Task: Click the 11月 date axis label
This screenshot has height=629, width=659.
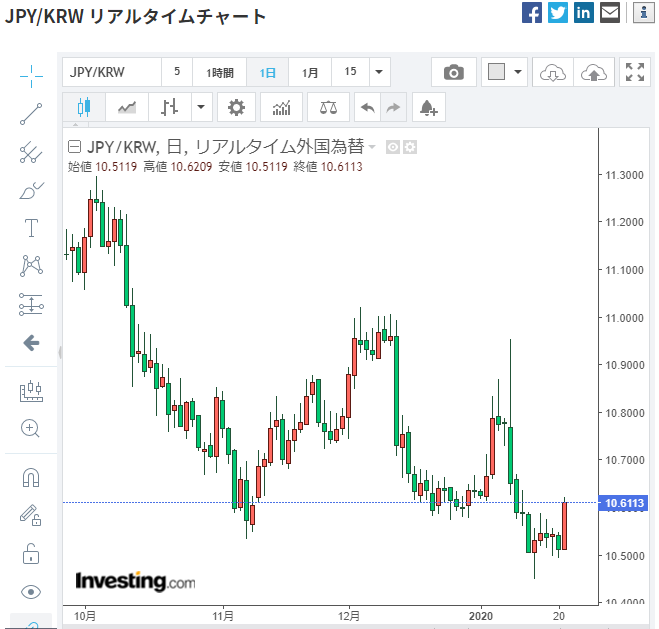Action: coord(223,616)
